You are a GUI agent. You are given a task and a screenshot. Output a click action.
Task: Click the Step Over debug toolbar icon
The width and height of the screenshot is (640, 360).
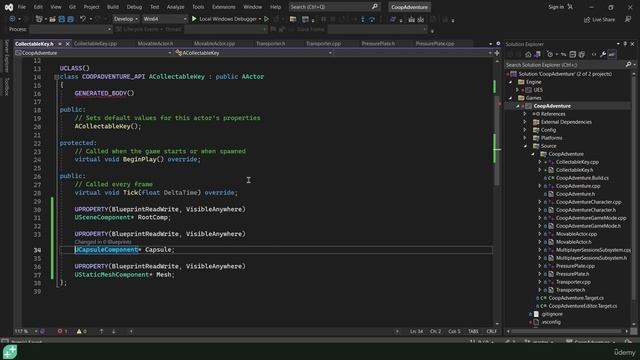[x=371, y=19]
